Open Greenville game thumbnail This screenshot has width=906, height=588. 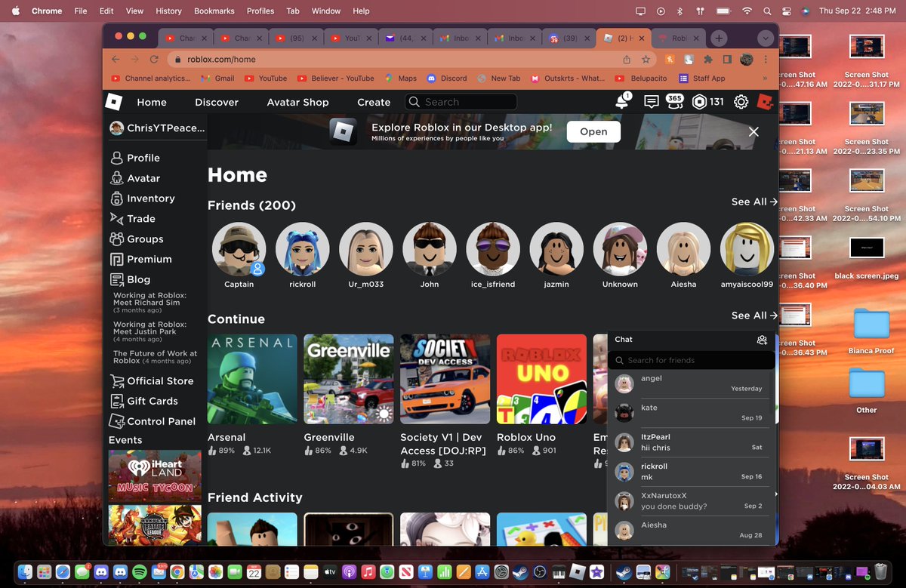point(349,379)
